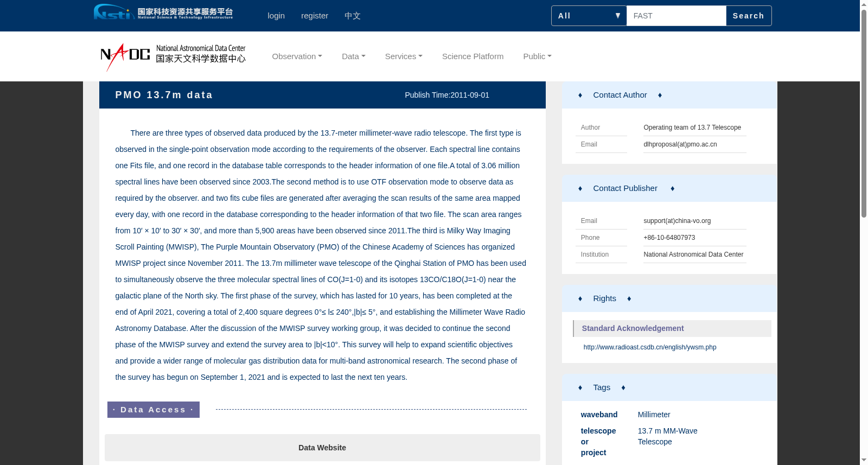868x465 pixels.
Task: Click the scrollbar down arrow
Action: (864, 460)
